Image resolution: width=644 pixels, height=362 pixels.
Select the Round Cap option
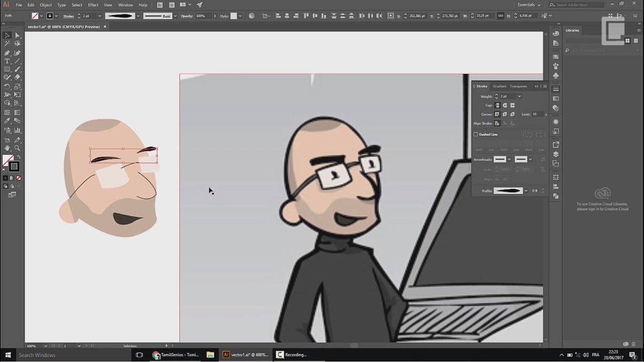pos(505,106)
